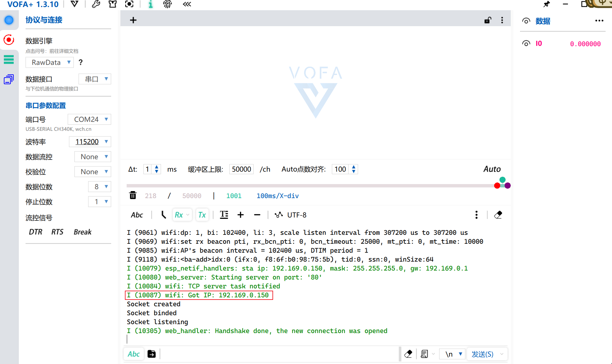Open log toolbar vertical three-dot menu
The image size is (612, 364).
coord(477,215)
